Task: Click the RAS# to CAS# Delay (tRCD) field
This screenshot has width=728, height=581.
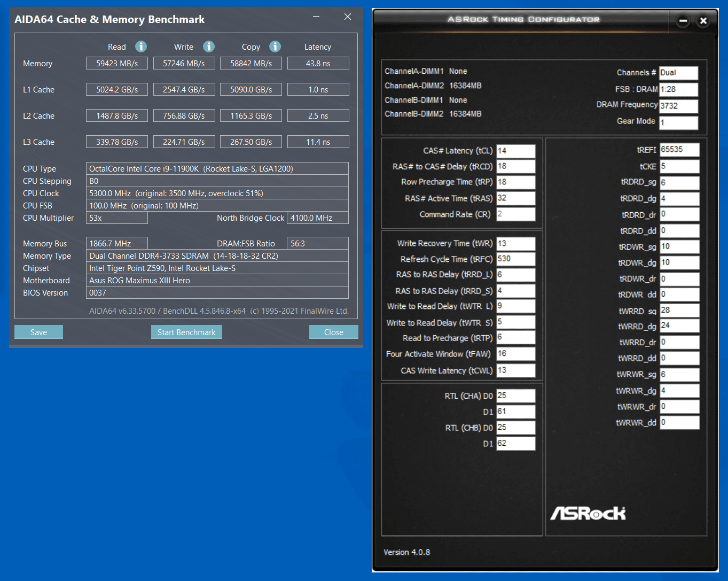Action: point(516,166)
